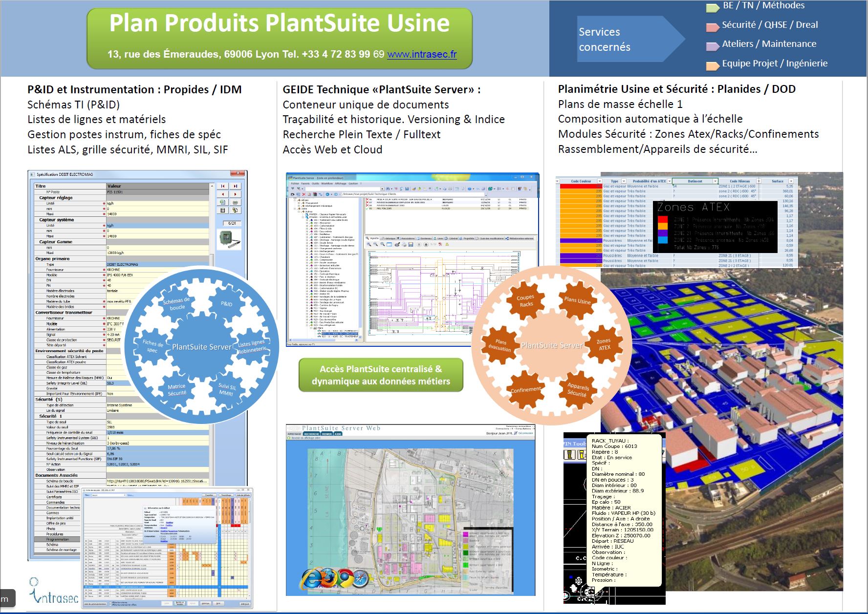868x614 pixels.
Task: Click the export sheet icon in Spécification window
Action: click(222, 202)
